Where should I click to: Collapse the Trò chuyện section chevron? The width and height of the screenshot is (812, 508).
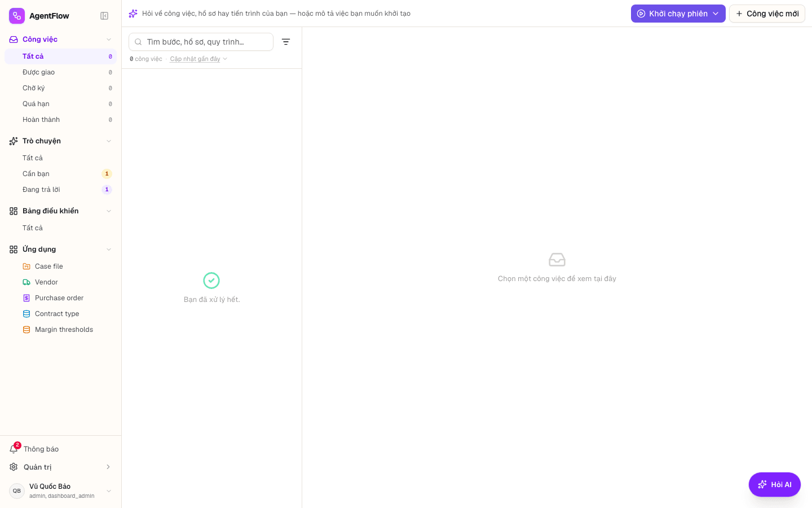tap(109, 141)
